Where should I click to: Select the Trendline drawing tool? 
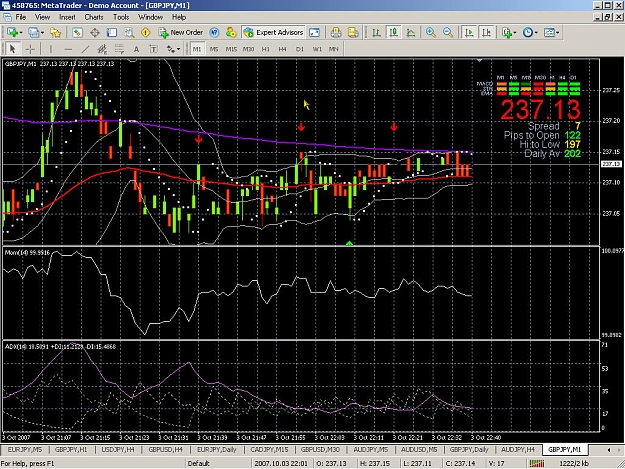click(x=85, y=49)
